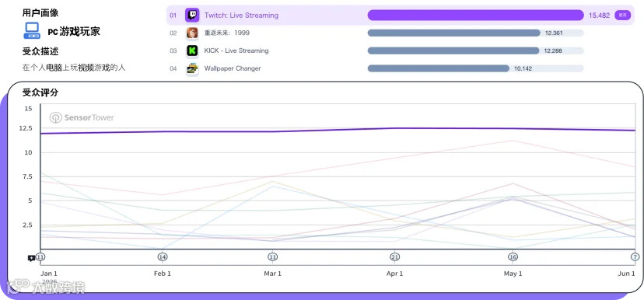Click the green KICK app icon
This screenshot has width=644, height=300.
click(192, 51)
